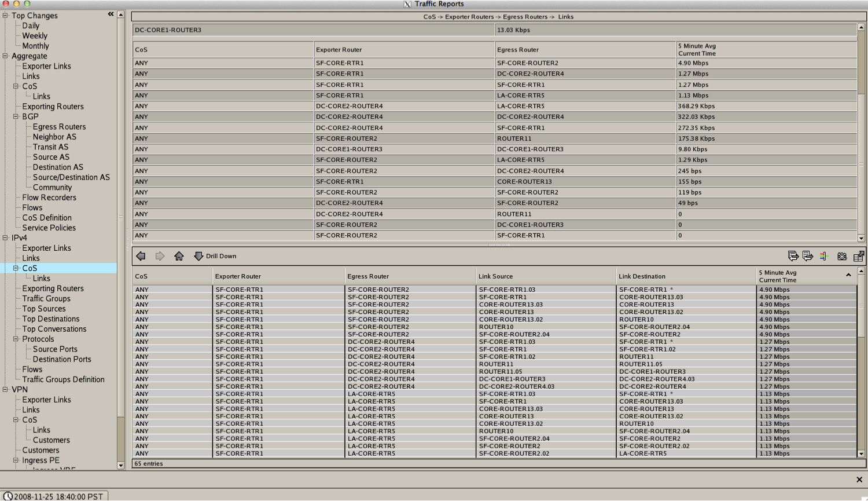Viewport: 868px width, 501px height.
Task: Click the navigation tree scroll-up arrow
Action: (x=120, y=14)
